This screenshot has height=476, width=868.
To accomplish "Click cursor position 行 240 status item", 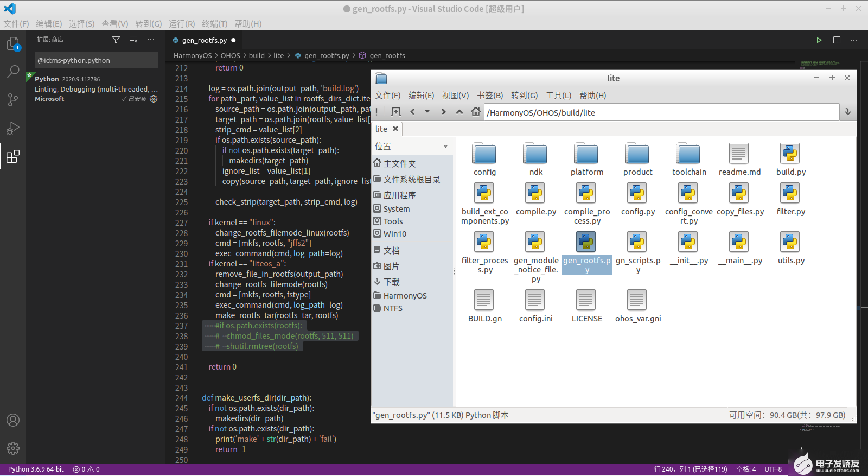I will (691, 469).
